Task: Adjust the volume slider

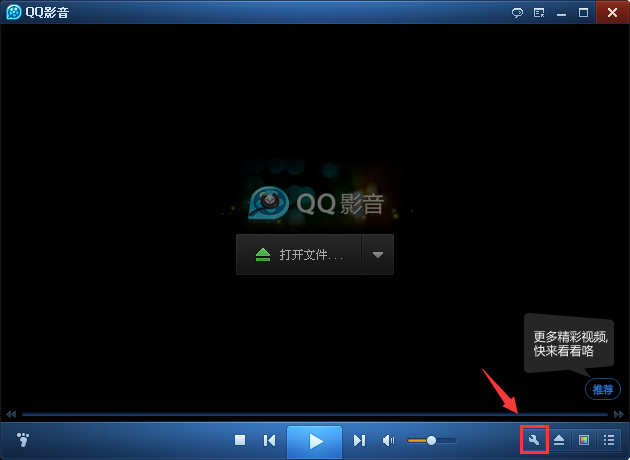Action: (431, 441)
